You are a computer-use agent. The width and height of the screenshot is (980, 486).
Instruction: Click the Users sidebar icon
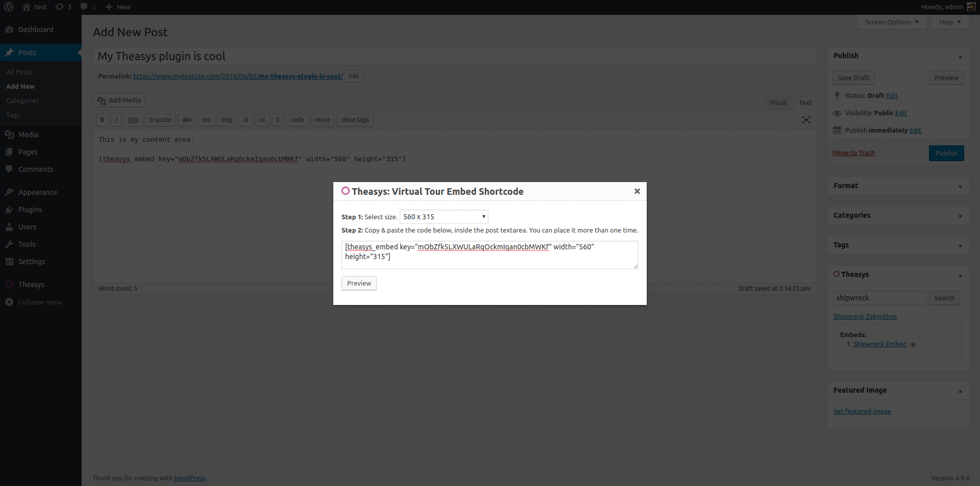tap(9, 227)
